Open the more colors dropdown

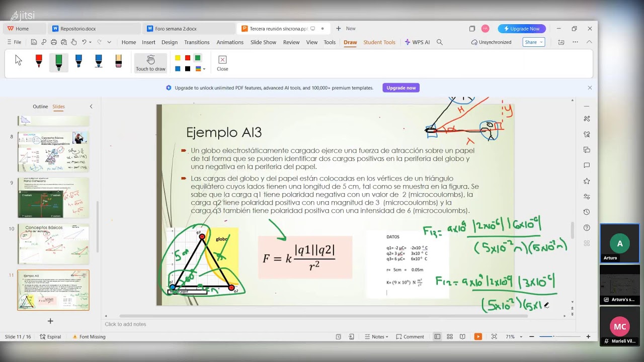200,69
